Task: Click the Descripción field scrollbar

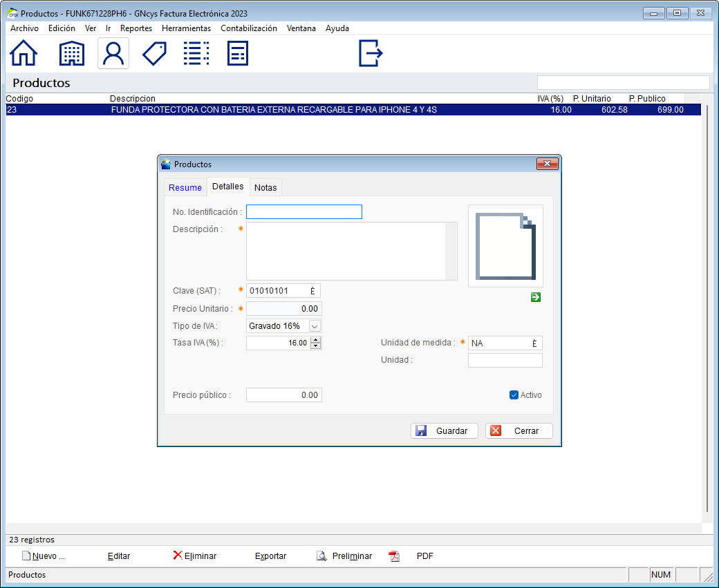Action: (x=451, y=251)
